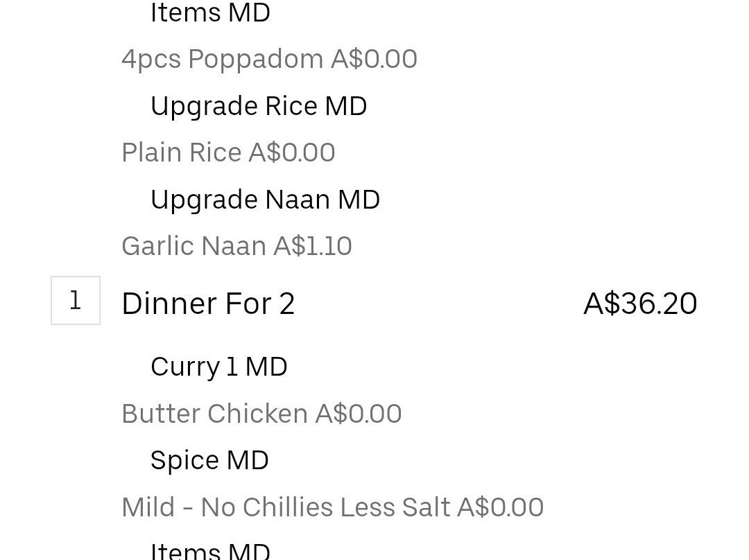Viewport: 749px width, 560px height.
Task: Click the Upgrade Rice MD heading
Action: pyautogui.click(x=259, y=106)
